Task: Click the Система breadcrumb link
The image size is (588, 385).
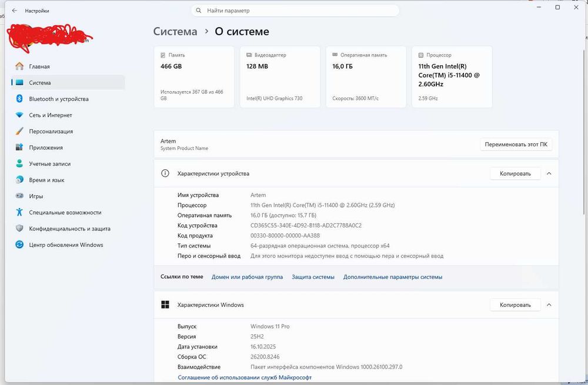Action: (x=175, y=32)
